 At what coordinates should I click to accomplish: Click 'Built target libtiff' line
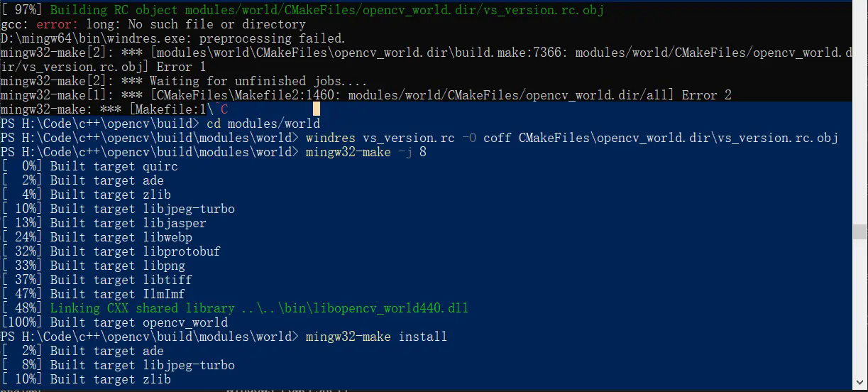[x=97, y=280]
